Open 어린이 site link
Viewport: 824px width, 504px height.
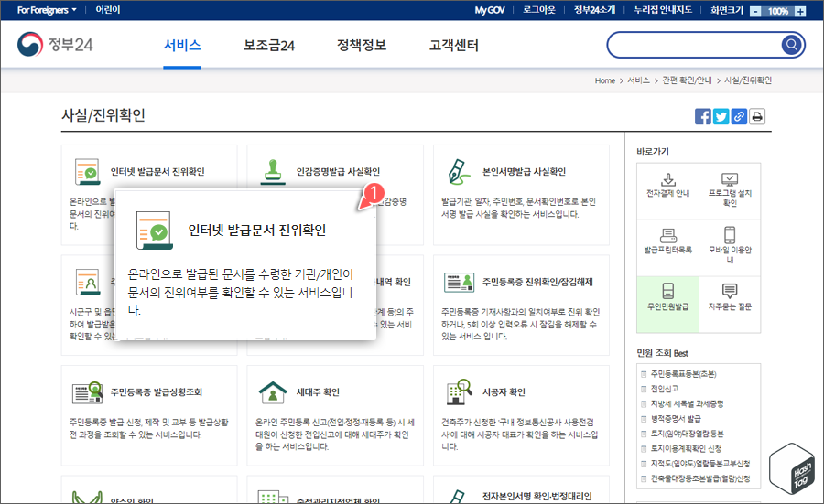click(108, 10)
